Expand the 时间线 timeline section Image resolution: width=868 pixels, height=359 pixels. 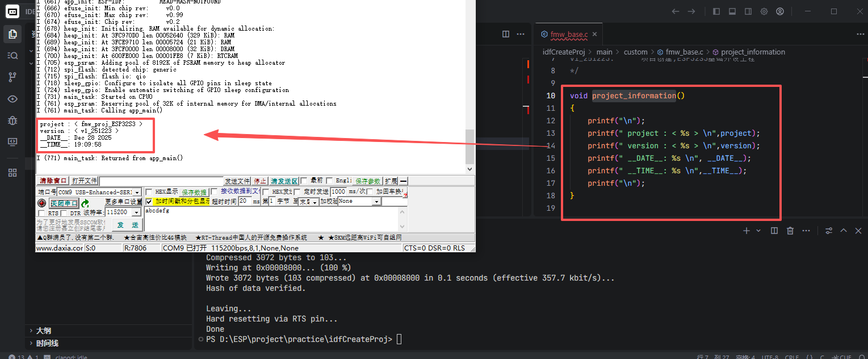click(47, 343)
